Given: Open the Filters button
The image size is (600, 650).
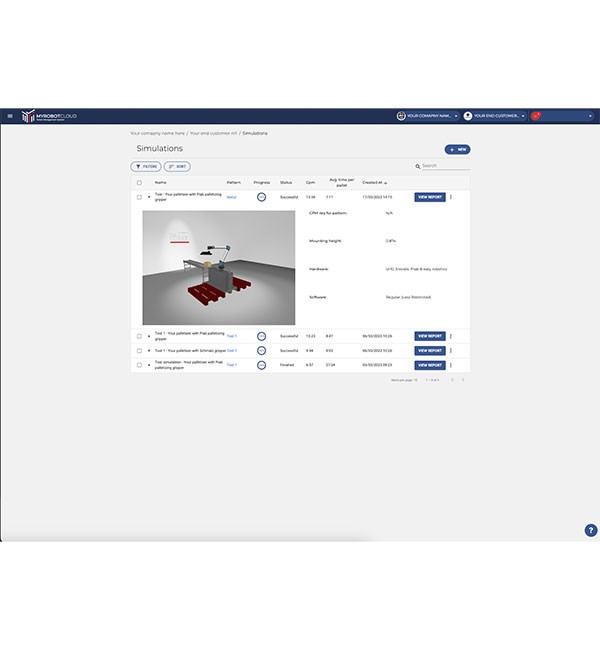Looking at the screenshot, I should 146,166.
